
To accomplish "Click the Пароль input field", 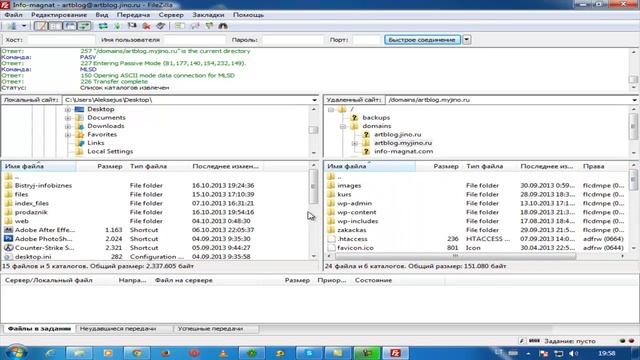I will [x=292, y=40].
